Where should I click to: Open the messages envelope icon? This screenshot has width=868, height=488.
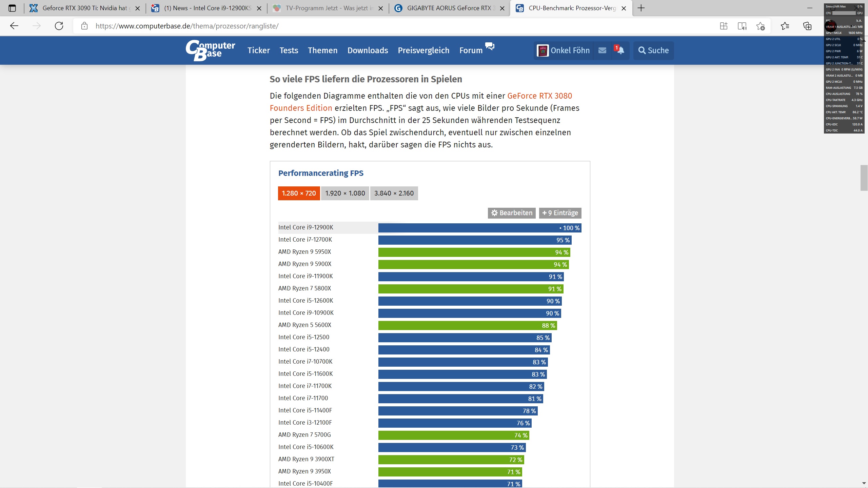pyautogui.click(x=602, y=50)
